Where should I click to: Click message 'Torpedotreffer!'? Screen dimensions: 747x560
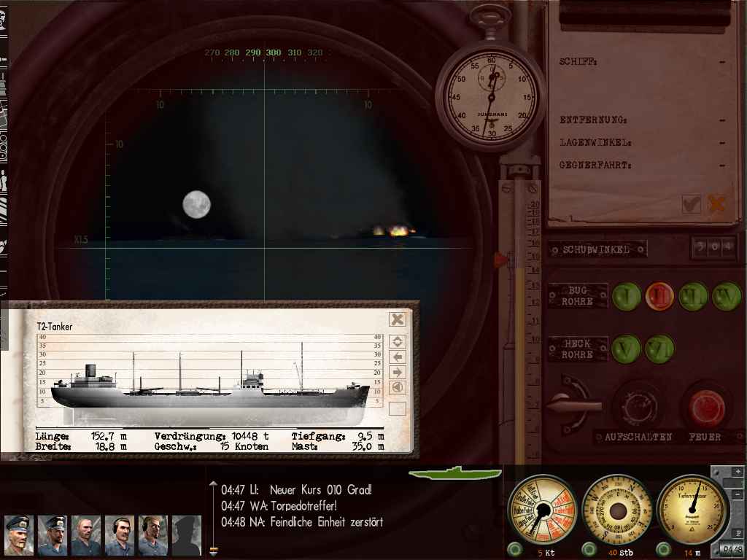point(304,506)
